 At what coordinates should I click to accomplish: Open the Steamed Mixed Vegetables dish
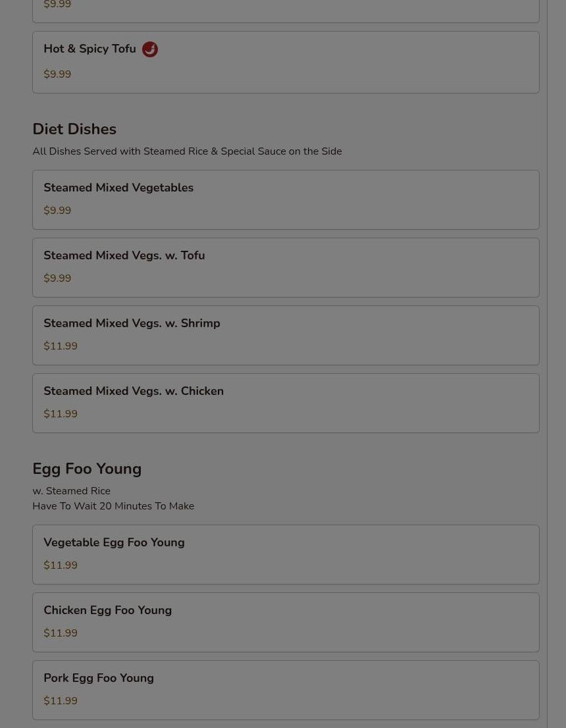[x=118, y=188]
